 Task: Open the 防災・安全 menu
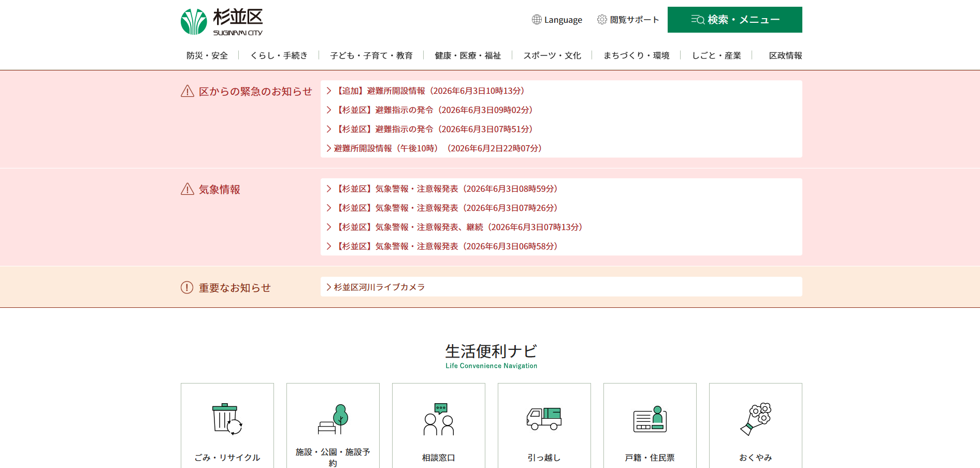[x=207, y=55]
